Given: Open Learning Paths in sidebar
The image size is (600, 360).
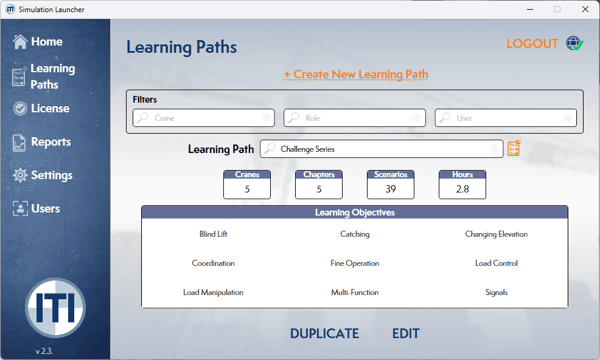Looking at the screenshot, I should [x=53, y=77].
